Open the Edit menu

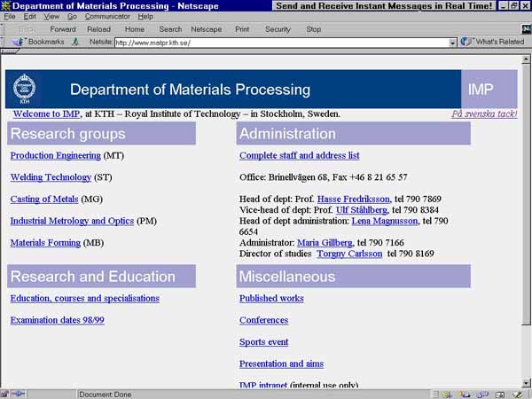(x=29, y=17)
